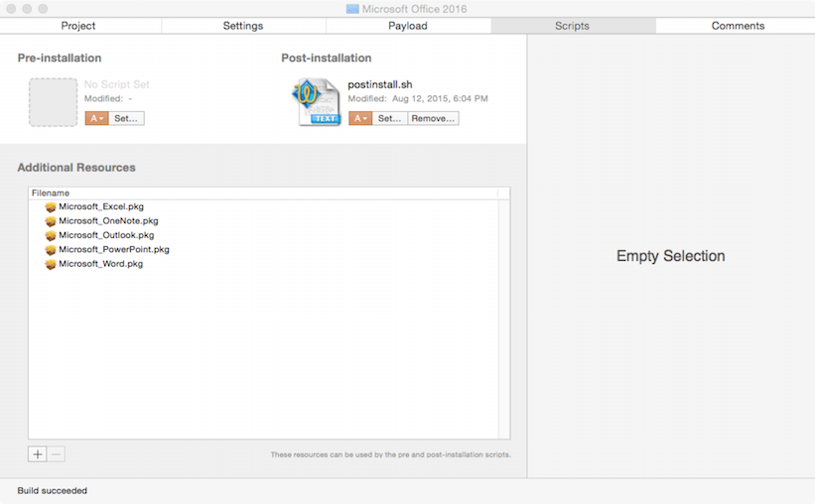Select the Microsoft_OneNote.pkg filename
Viewport: 815px width, 504px height.
108,221
